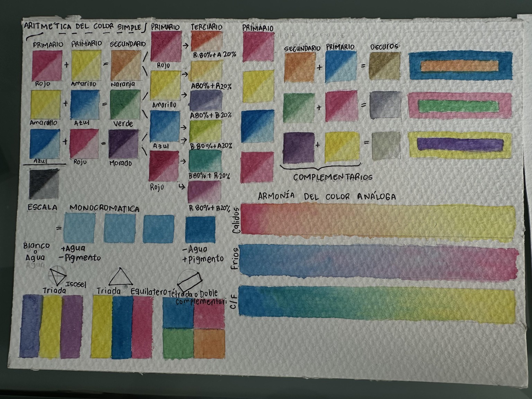Screen dimensions: 532x399
Task: Click the equilateral triangle sketch
Action: pyautogui.click(x=120, y=277)
